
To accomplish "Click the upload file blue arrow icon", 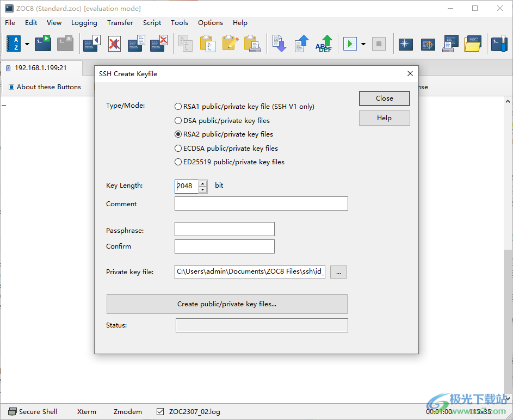I will tap(302, 44).
